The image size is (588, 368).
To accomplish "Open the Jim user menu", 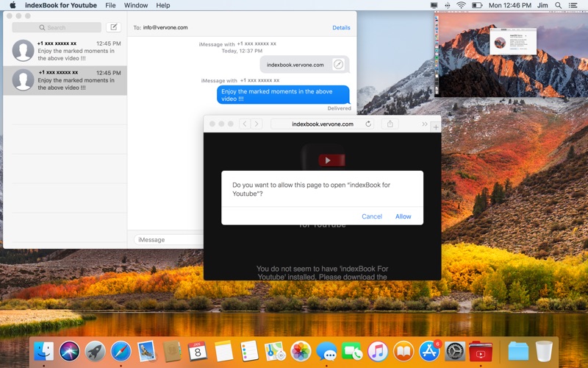I will click(542, 5).
